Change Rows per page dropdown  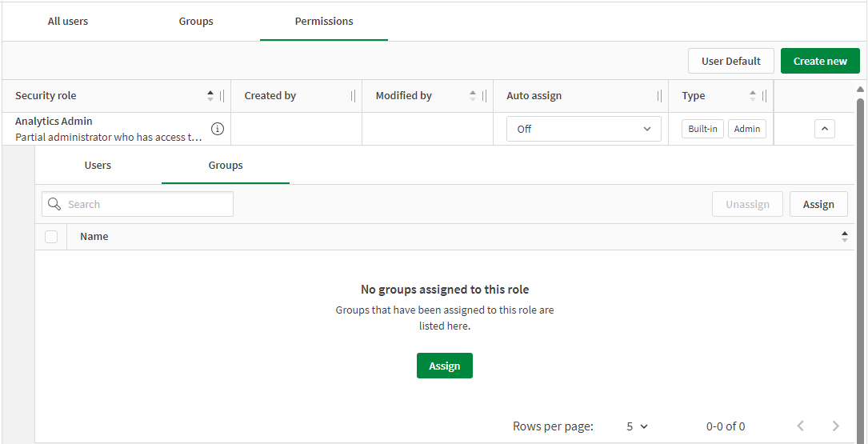(637, 426)
